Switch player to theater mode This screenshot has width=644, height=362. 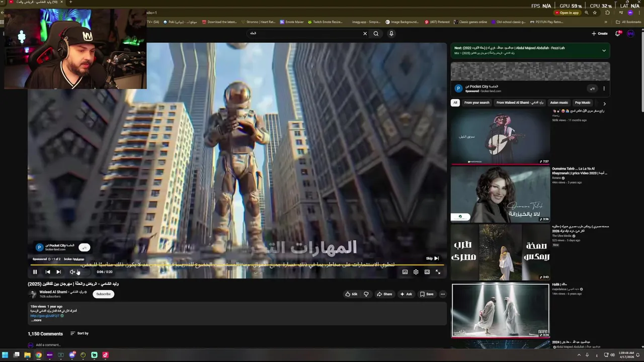427,272
